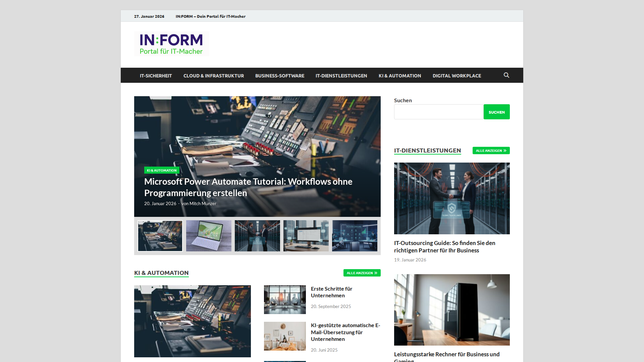Open the IT-Sicherheit menu item
Image resolution: width=644 pixels, height=362 pixels.
[x=156, y=76]
